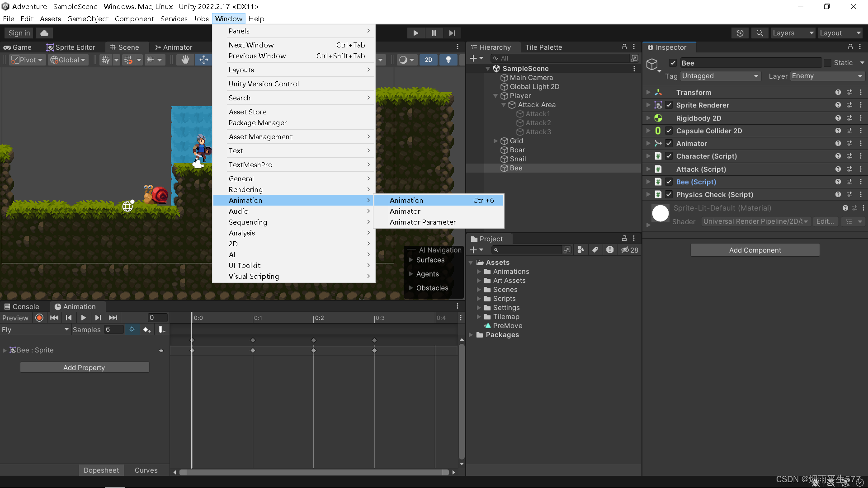Viewport: 868px width, 488px height.
Task: Open the Layer dropdown showing Enemy
Action: (826, 76)
